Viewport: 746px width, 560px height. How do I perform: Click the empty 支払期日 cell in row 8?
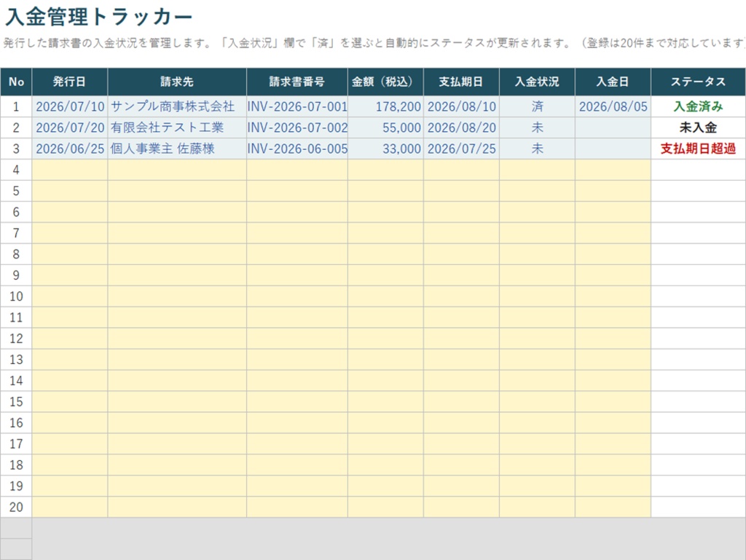click(461, 254)
